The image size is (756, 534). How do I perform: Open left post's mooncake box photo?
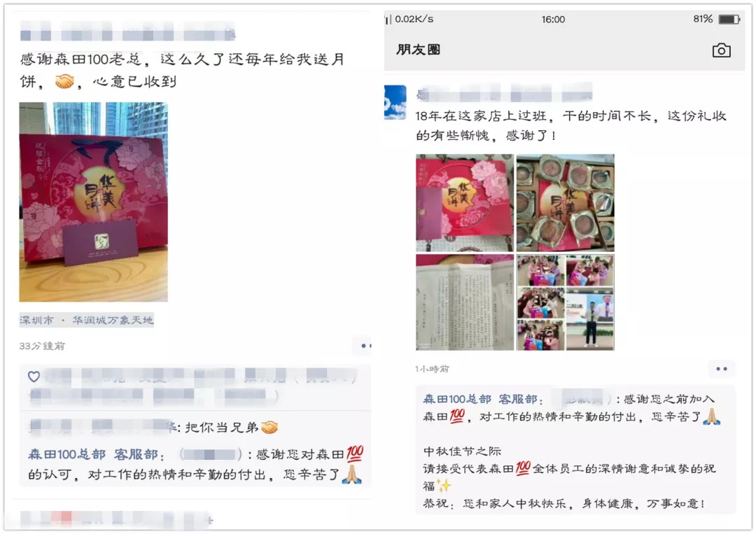pyautogui.click(x=94, y=202)
